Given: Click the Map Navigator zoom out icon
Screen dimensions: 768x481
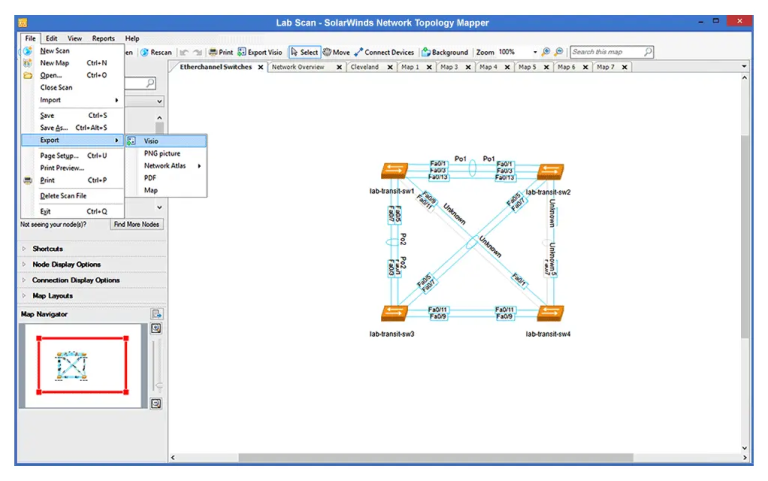Looking at the screenshot, I should [x=156, y=404].
